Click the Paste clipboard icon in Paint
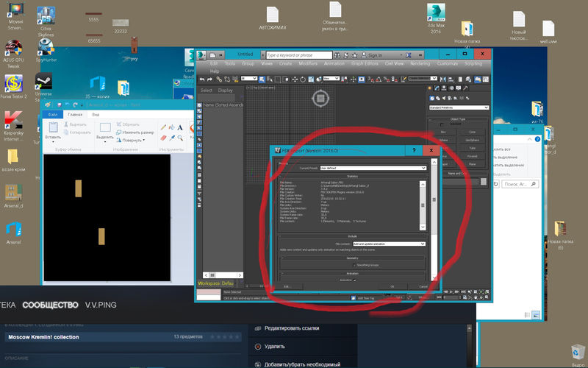 click(53, 127)
